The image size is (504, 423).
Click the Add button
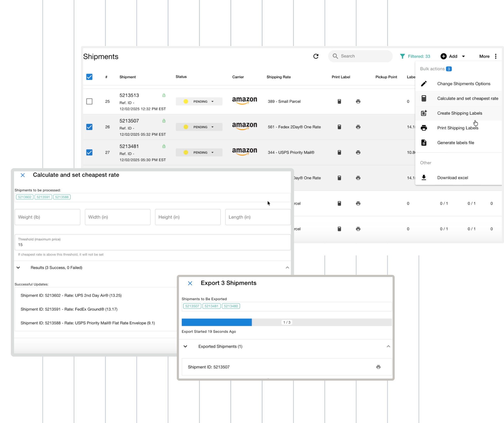(453, 56)
